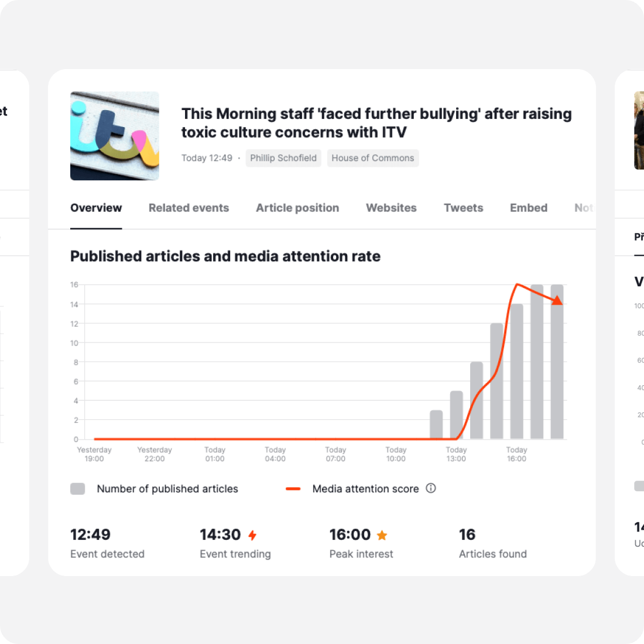
Task: Click the media attention score info icon
Action: pos(431,488)
